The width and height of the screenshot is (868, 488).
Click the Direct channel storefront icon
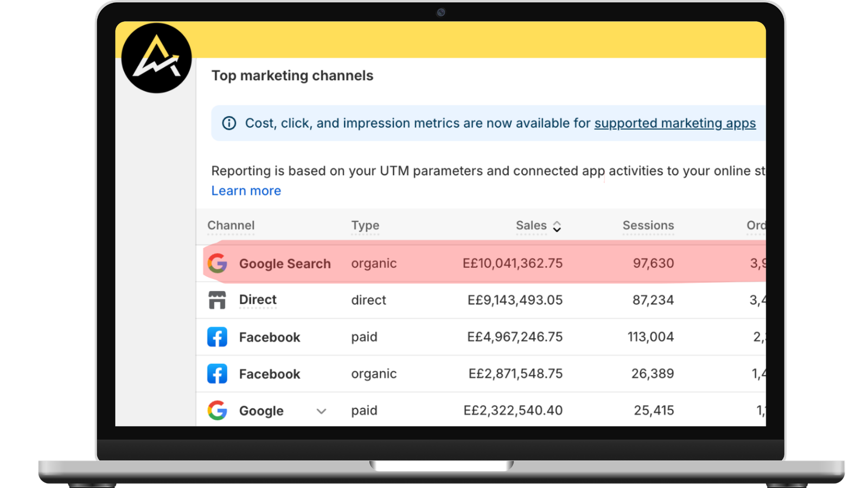(x=217, y=300)
